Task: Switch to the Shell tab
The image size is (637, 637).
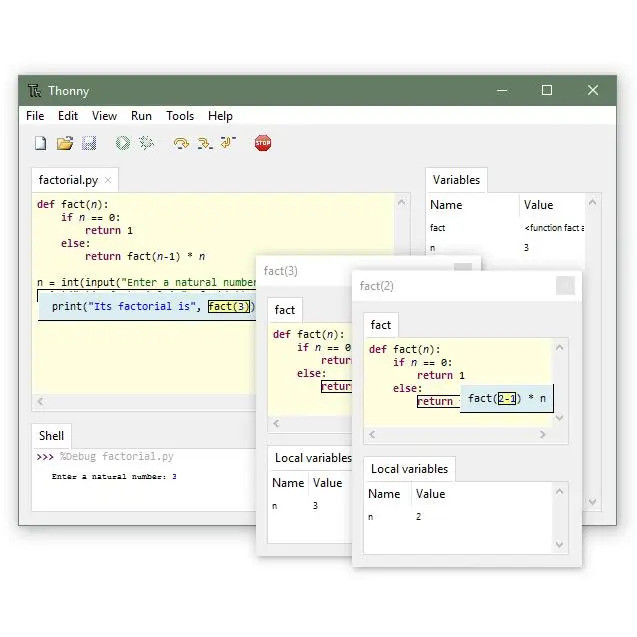Action: (x=52, y=435)
